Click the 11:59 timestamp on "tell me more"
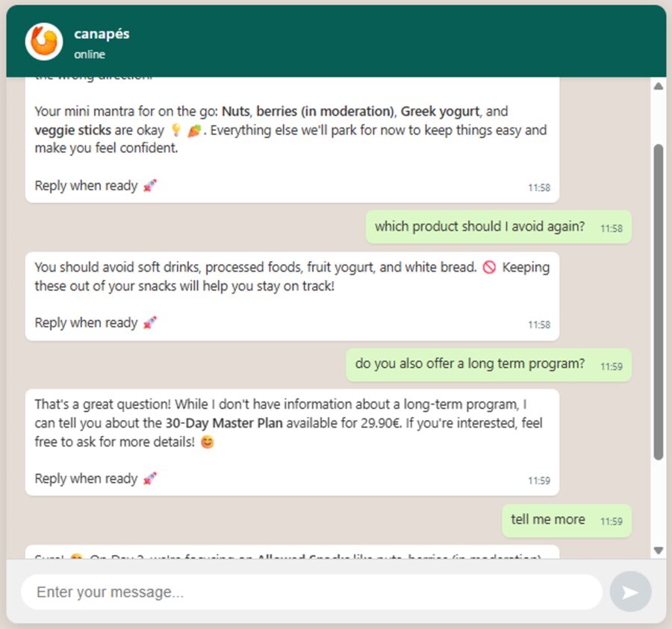672x629 pixels. coord(612,521)
